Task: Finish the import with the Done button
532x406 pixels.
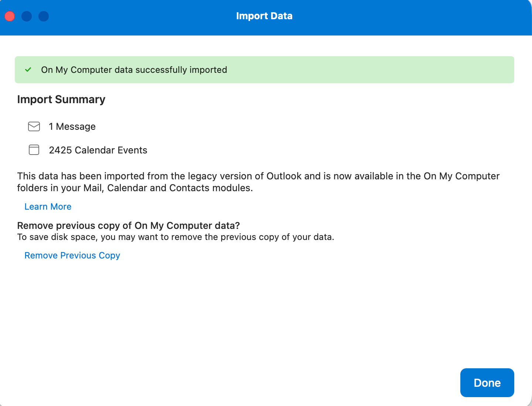Action: coord(487,383)
